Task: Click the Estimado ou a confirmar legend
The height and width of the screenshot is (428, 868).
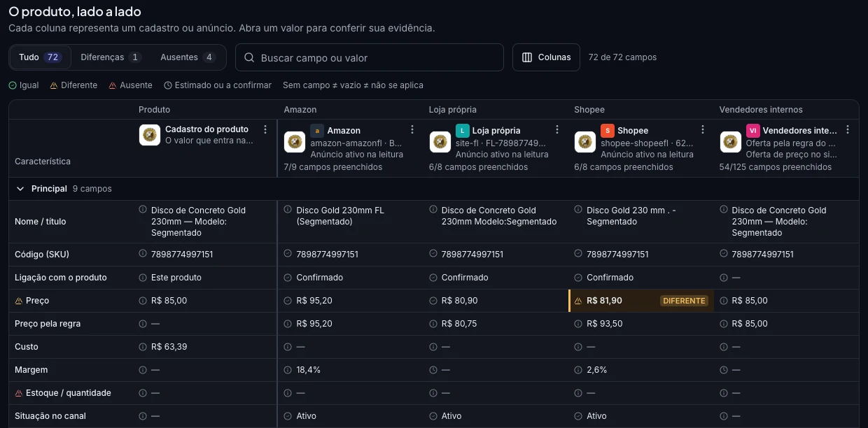Action: [x=218, y=85]
